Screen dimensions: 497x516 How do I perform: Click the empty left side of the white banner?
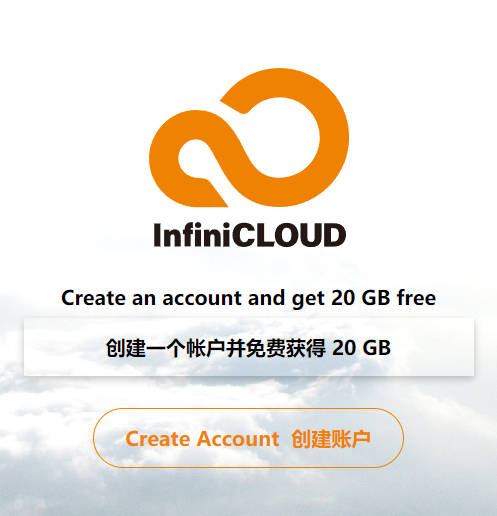tap(63, 347)
